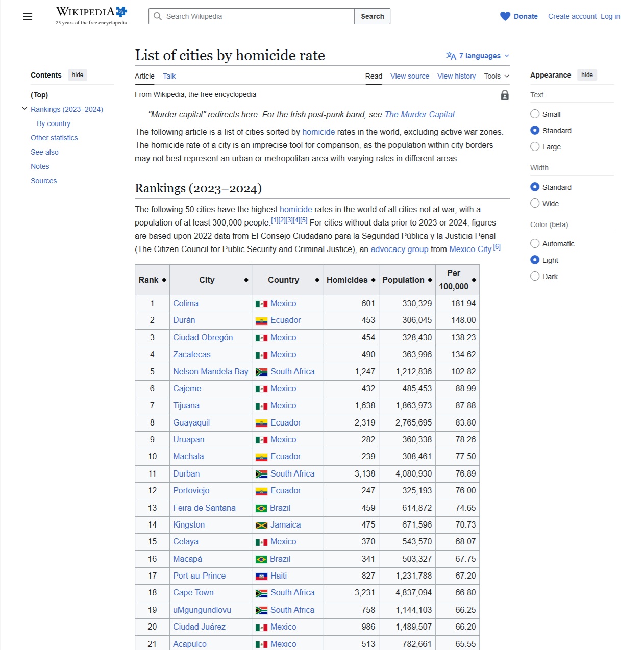
Task: Click the language translation icon
Action: [x=451, y=56]
